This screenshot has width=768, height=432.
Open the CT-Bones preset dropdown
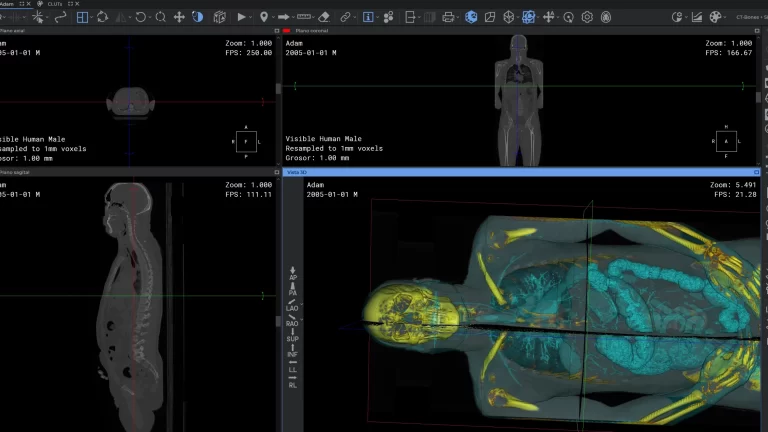(750, 17)
